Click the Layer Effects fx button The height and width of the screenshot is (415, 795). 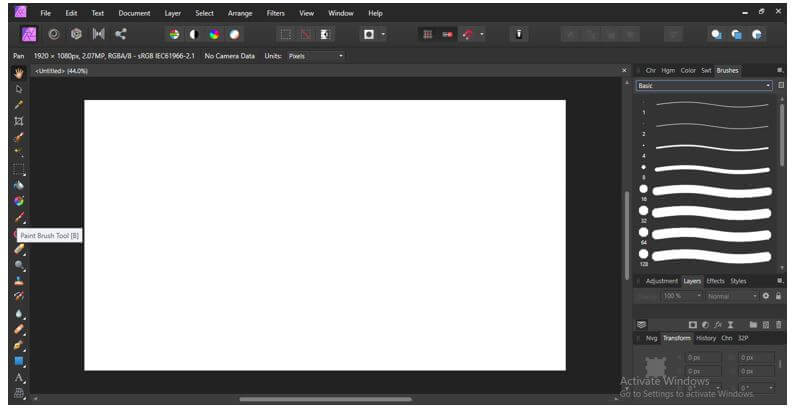(718, 325)
